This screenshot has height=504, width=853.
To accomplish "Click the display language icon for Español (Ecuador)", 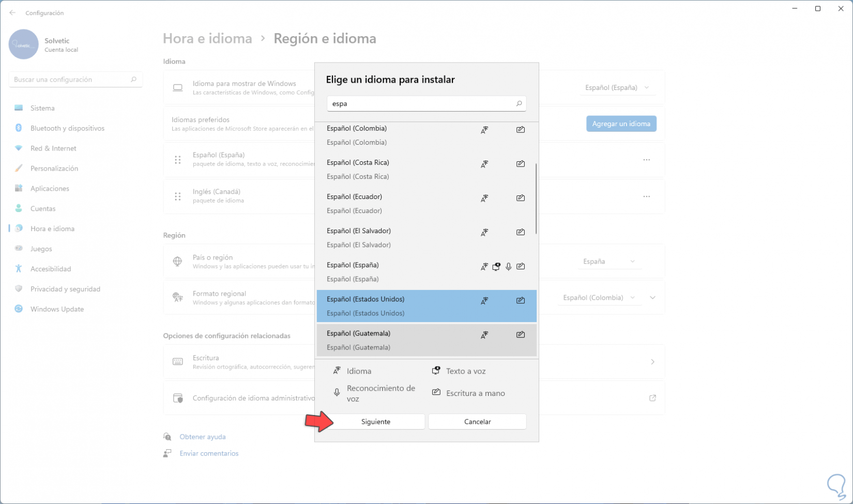I will 484,198.
